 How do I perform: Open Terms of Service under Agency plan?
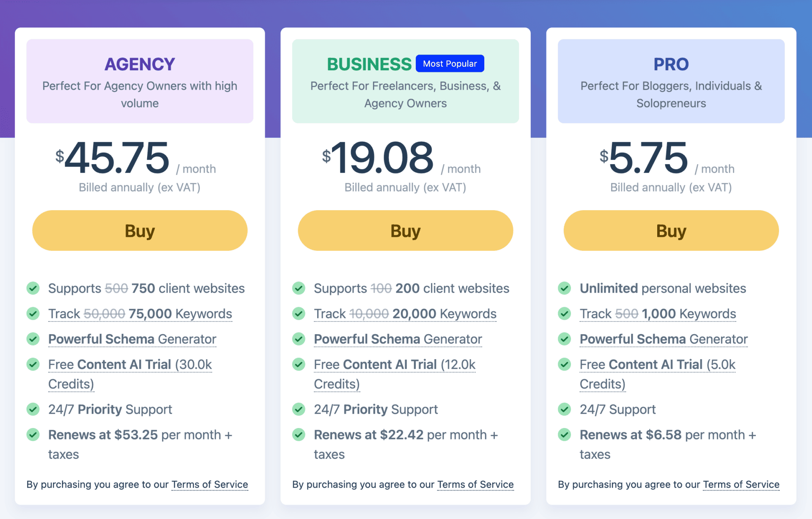coord(210,484)
